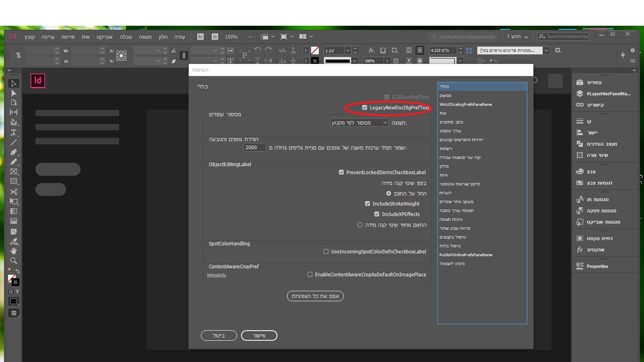This screenshot has height=362, width=644.
Task: Select ממשק category in preferences list
Action: [446, 96]
